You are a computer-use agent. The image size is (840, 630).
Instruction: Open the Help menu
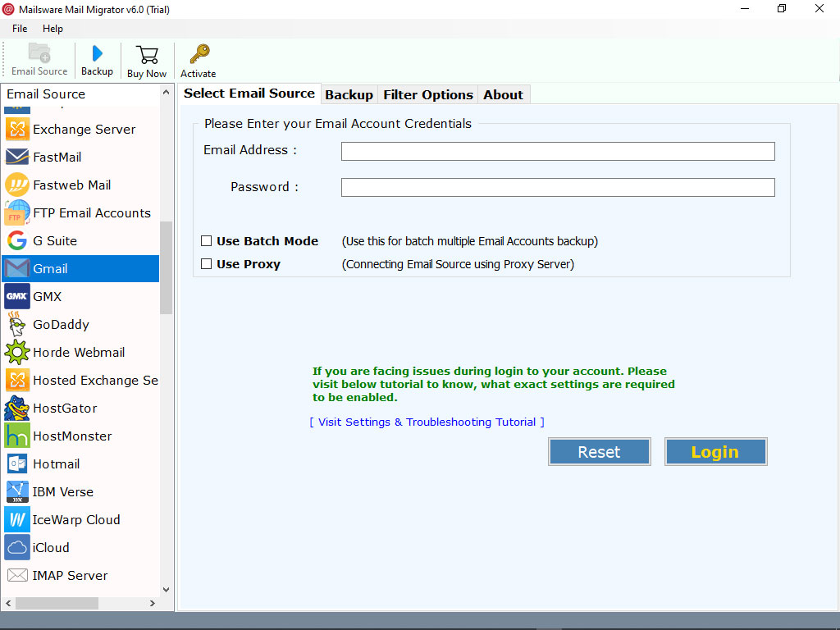point(52,29)
